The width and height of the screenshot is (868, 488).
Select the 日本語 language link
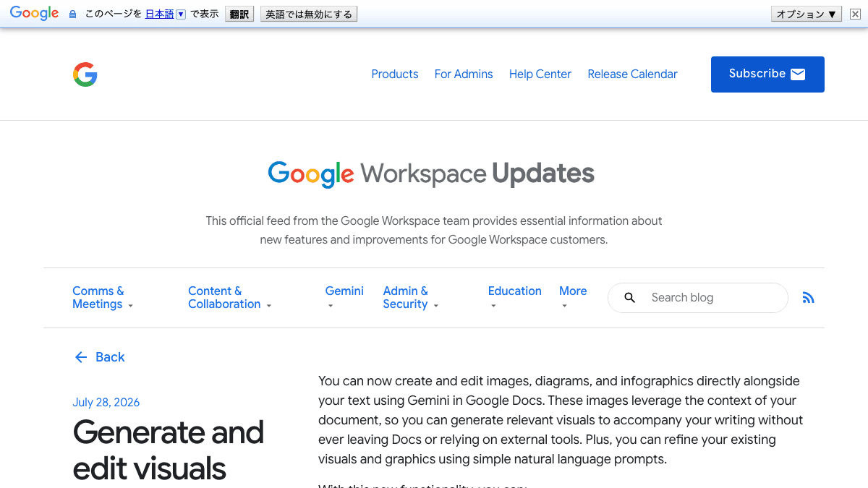click(160, 14)
